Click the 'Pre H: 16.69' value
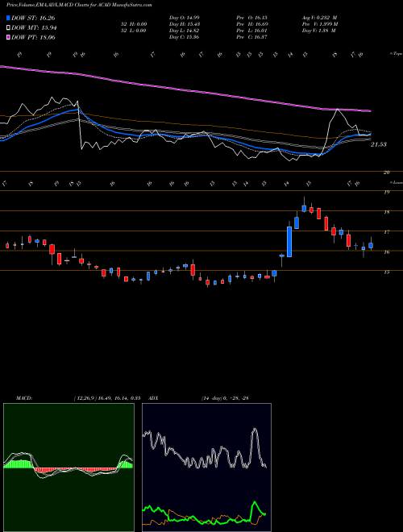 click(x=252, y=24)
